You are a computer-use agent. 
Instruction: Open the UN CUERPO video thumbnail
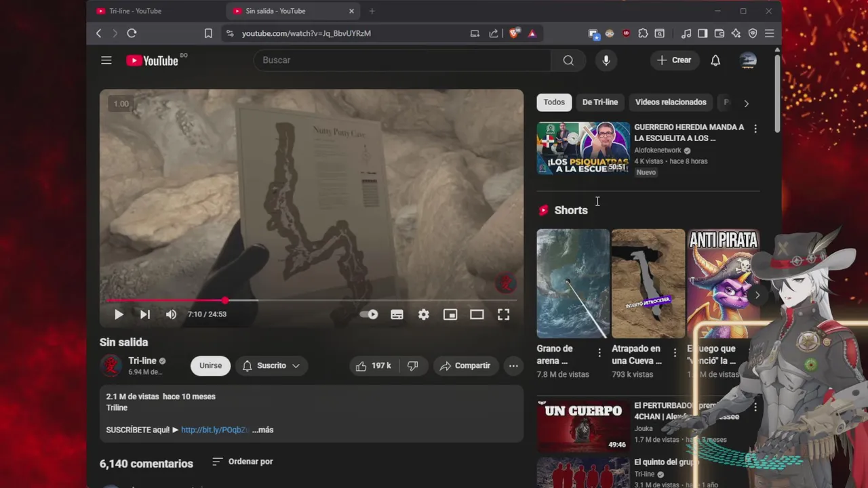pyautogui.click(x=583, y=426)
